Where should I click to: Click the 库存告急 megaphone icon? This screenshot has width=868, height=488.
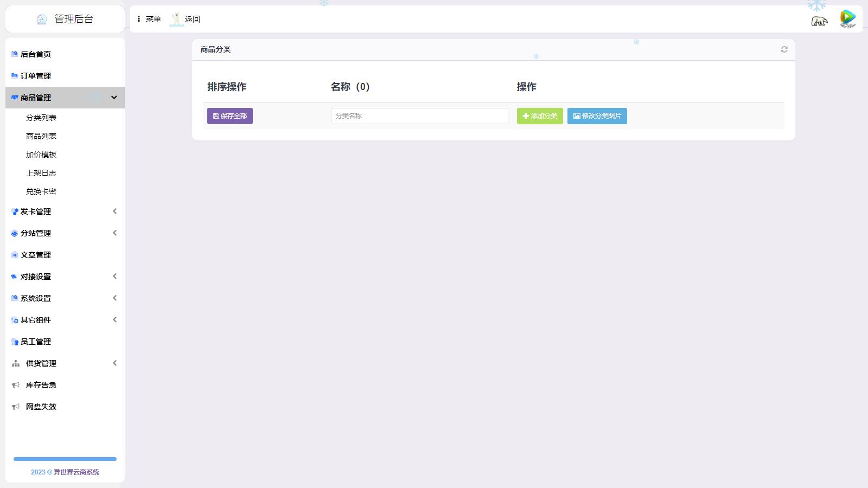pos(16,385)
